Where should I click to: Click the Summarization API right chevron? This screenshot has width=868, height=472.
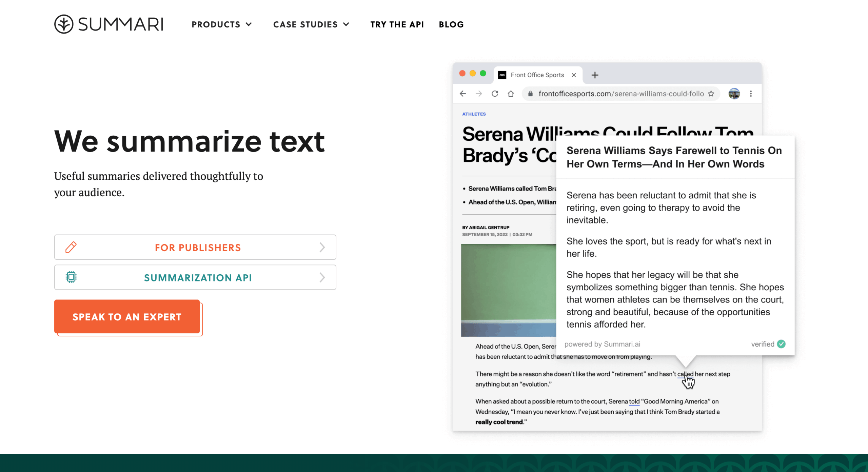[322, 277]
